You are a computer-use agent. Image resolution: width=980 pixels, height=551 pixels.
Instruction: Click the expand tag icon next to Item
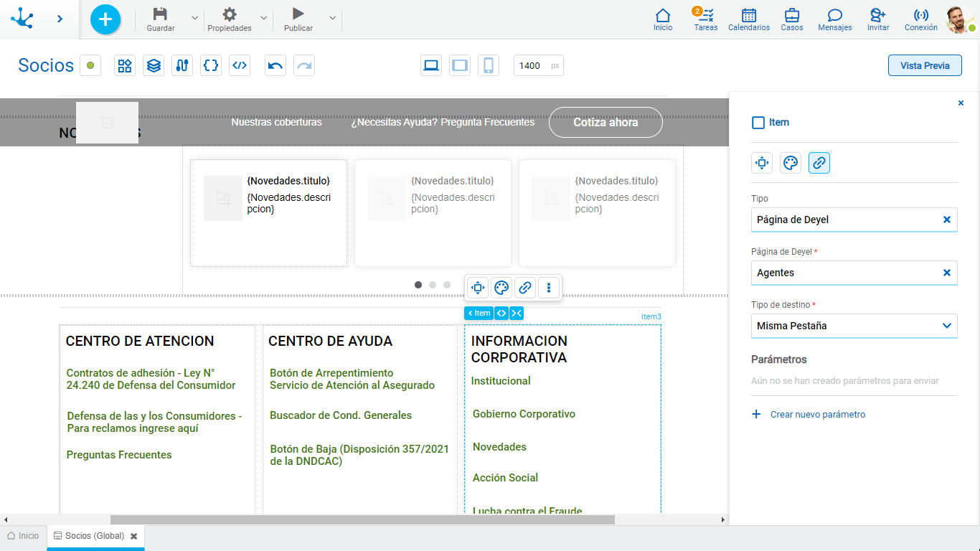501,313
